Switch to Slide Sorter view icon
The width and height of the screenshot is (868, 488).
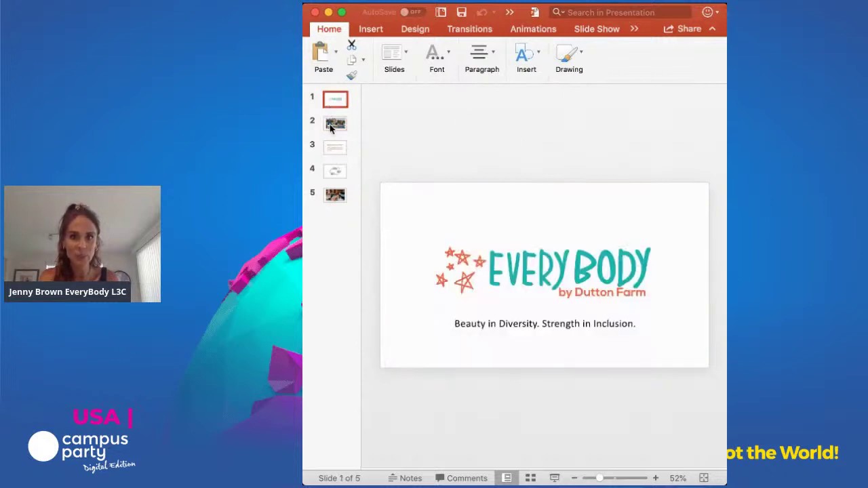coord(530,478)
